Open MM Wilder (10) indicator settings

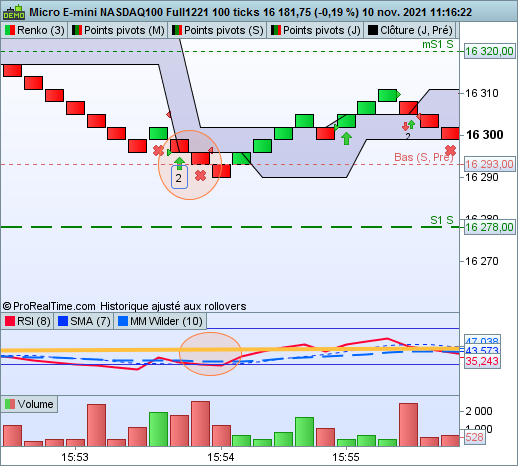(x=160, y=321)
